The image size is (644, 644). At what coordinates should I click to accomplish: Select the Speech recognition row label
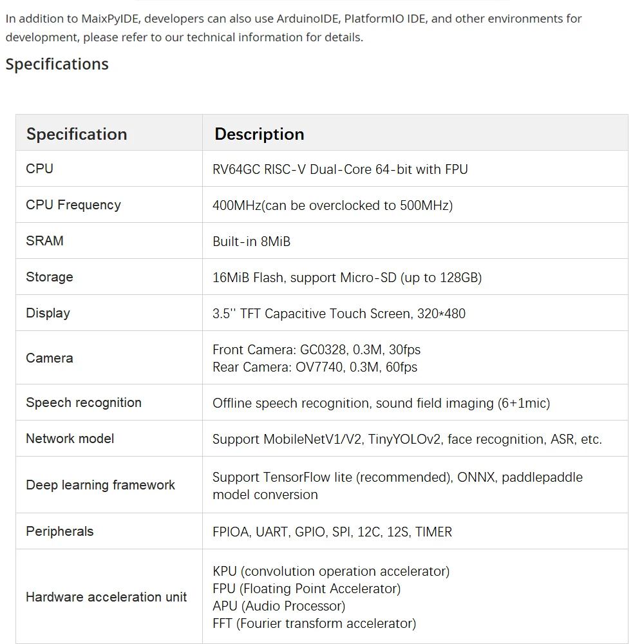coord(84,402)
